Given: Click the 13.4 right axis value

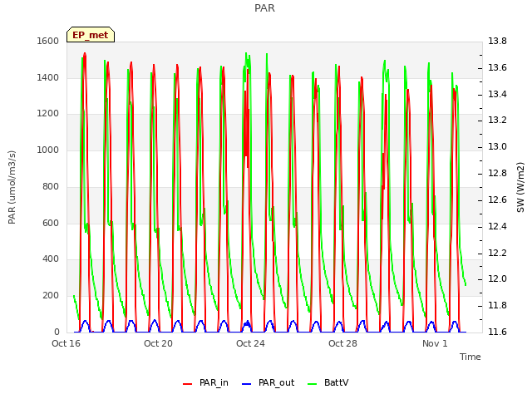Looking at the screenshot, I should tap(497, 94).
